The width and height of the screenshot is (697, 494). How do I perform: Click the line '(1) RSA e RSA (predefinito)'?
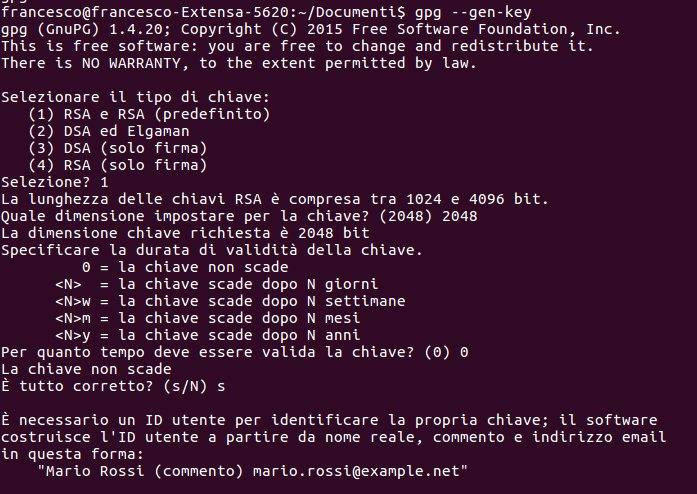[149, 114]
